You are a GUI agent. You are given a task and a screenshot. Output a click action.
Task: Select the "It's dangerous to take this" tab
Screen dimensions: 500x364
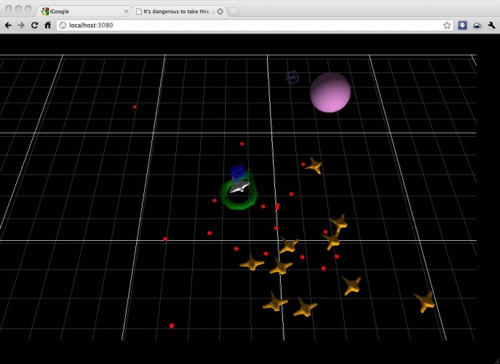click(x=178, y=11)
